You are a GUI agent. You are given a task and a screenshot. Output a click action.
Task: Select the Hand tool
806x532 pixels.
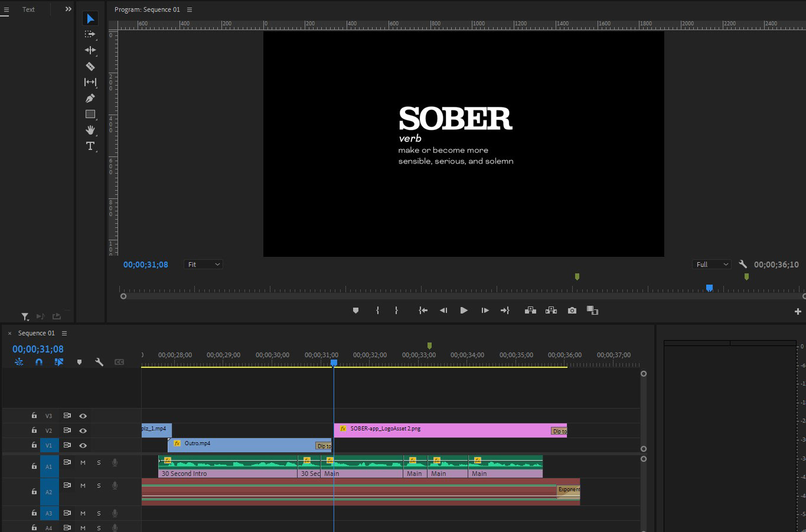point(90,130)
